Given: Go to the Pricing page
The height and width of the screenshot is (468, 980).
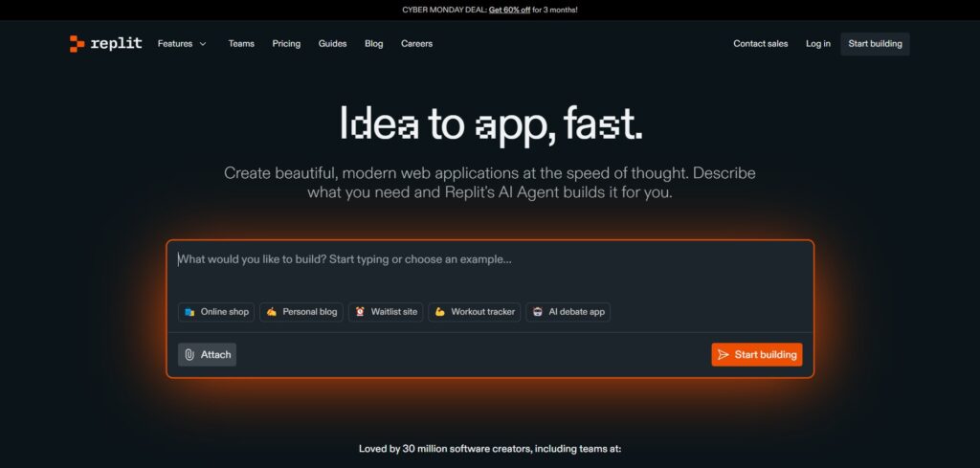Looking at the screenshot, I should tap(286, 44).
